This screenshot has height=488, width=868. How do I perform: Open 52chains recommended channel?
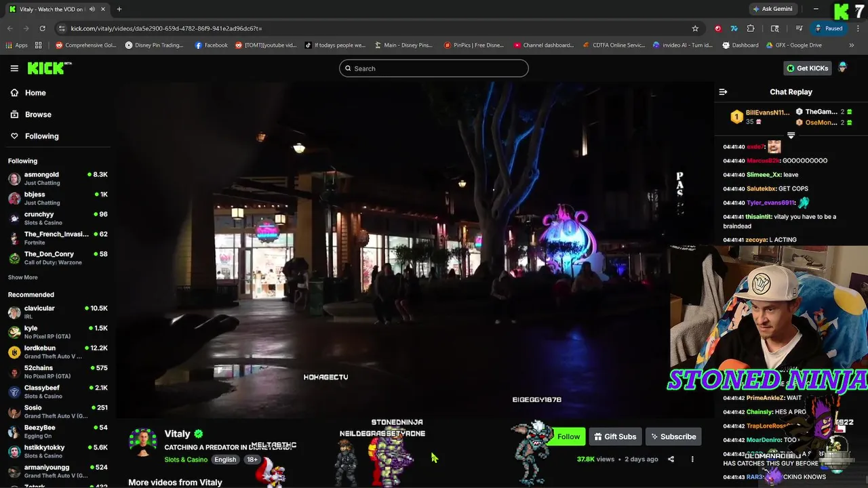click(58, 371)
